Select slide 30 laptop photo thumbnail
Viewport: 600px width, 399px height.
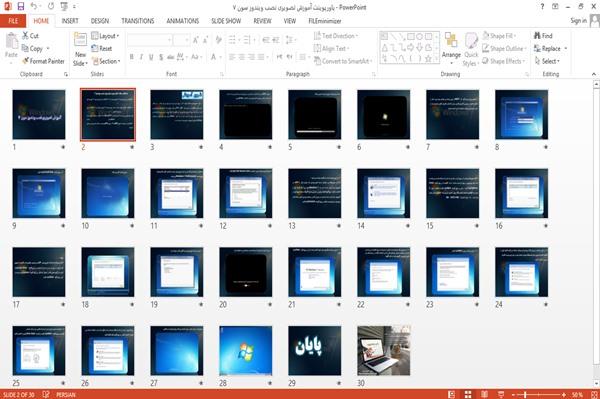pos(384,350)
